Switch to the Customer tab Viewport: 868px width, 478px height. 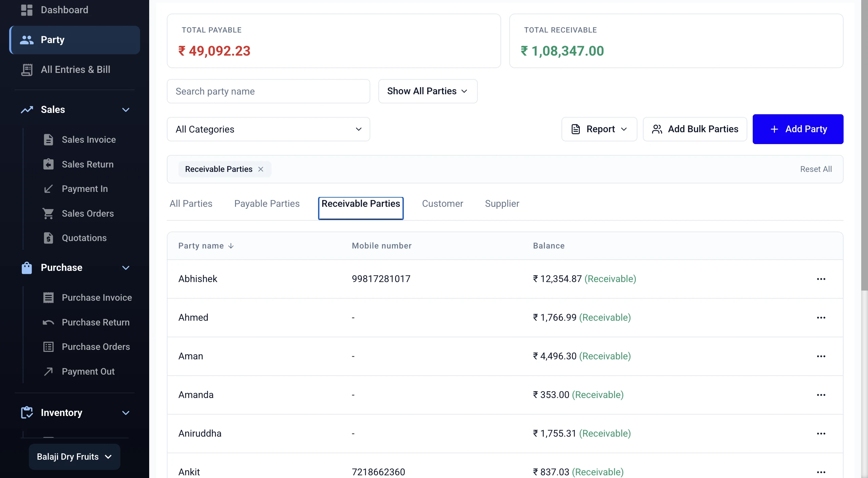tap(442, 203)
